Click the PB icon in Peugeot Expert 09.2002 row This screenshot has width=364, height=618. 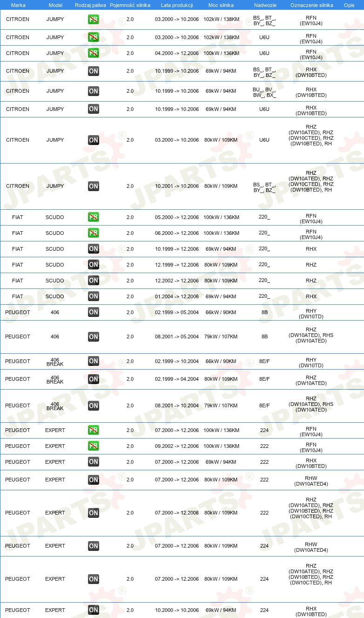coord(94,446)
